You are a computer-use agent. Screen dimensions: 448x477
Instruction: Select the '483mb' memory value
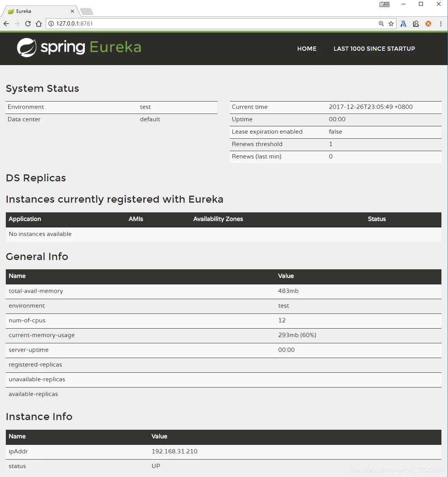click(288, 291)
